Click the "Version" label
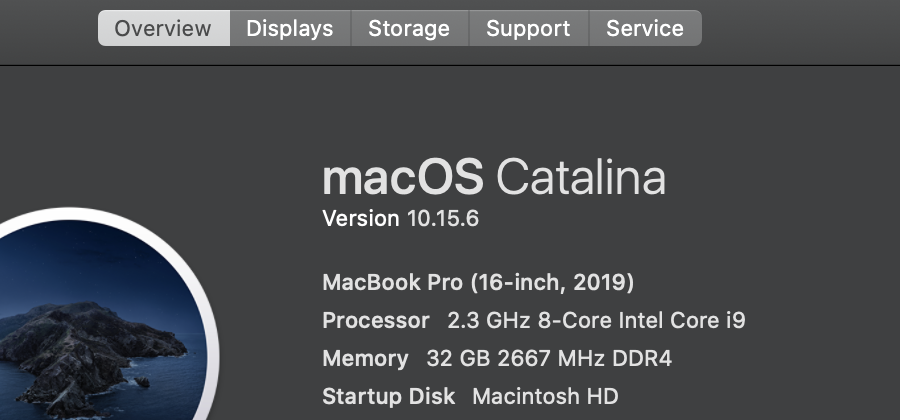 tap(361, 219)
